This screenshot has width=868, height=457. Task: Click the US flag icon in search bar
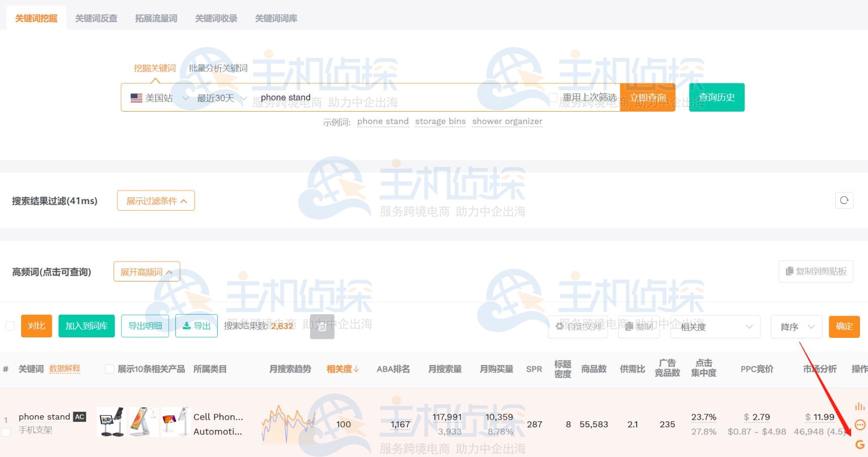[136, 98]
